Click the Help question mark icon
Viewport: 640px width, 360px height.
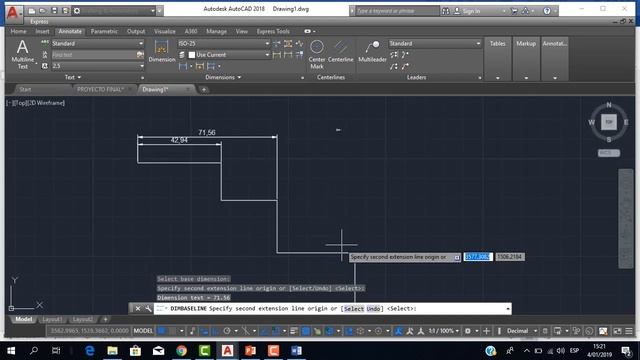(x=547, y=11)
